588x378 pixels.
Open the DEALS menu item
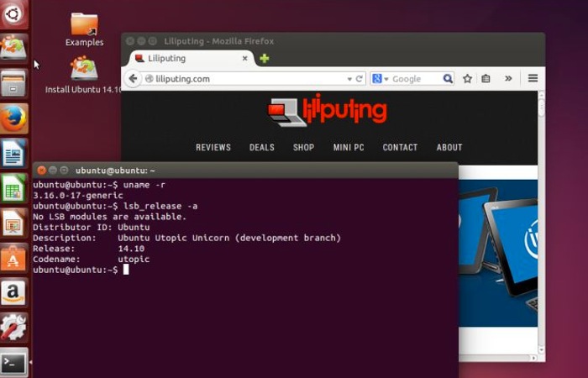262,147
